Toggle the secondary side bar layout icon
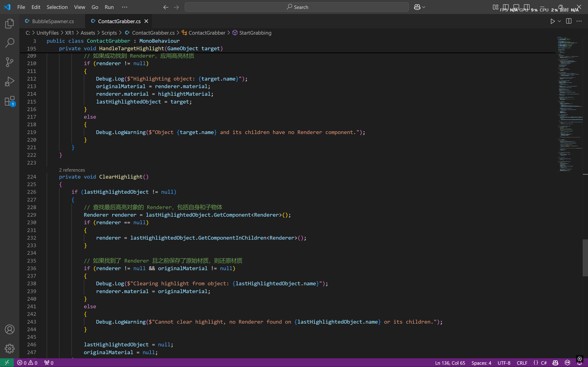This screenshot has height=367, width=588. (527, 7)
